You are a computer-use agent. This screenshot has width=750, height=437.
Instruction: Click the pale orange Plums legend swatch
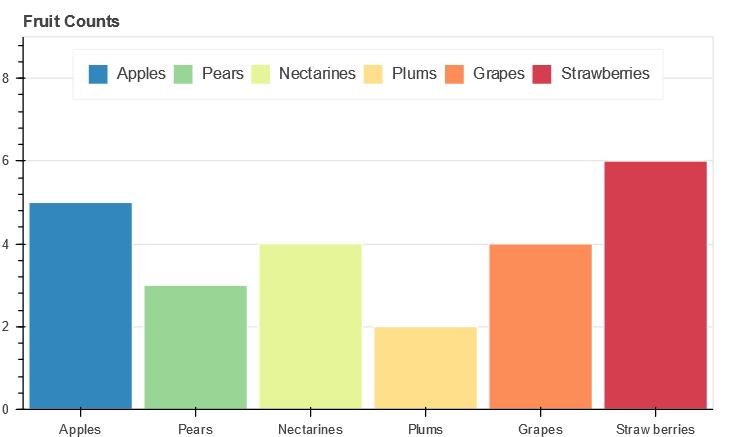[x=373, y=74]
